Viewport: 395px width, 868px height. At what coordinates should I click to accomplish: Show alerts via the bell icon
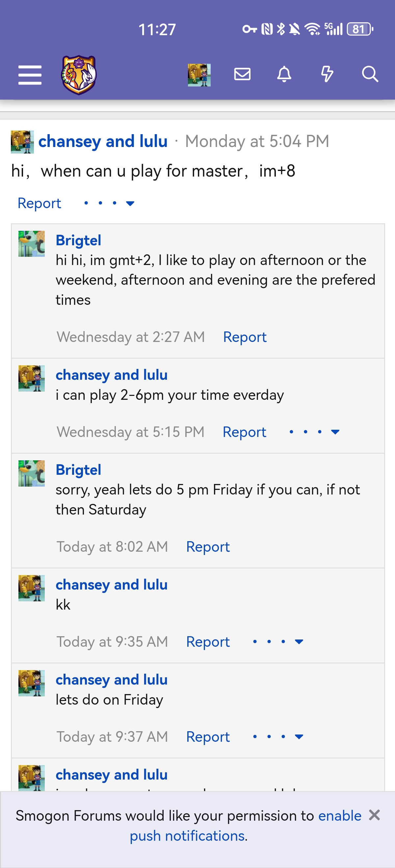tap(284, 74)
